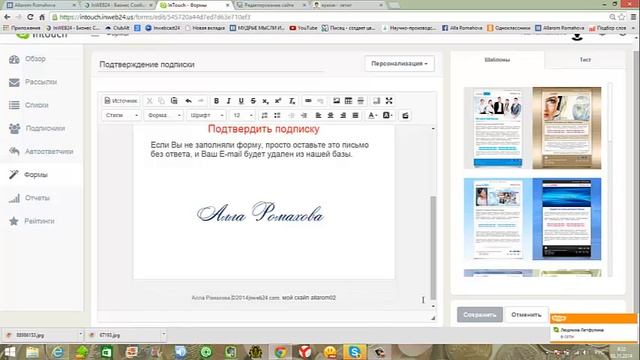Insert an image via image icon
Viewport: 640px width, 360px height.
(x=336, y=101)
